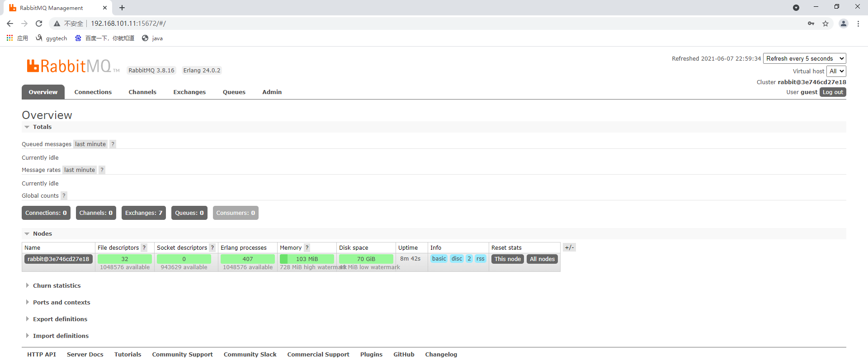Click the rss info tag
Image resolution: width=868 pixels, height=361 pixels.
coord(480,258)
